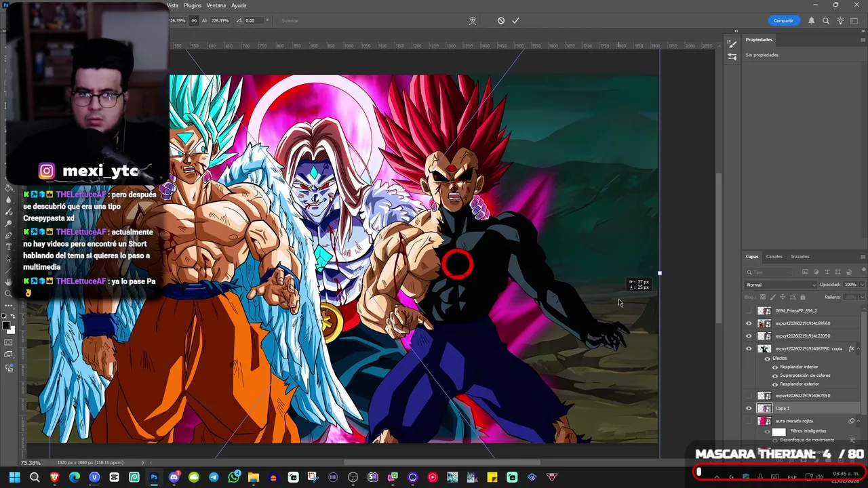
Task: Click the Compartir button
Action: click(x=783, y=20)
